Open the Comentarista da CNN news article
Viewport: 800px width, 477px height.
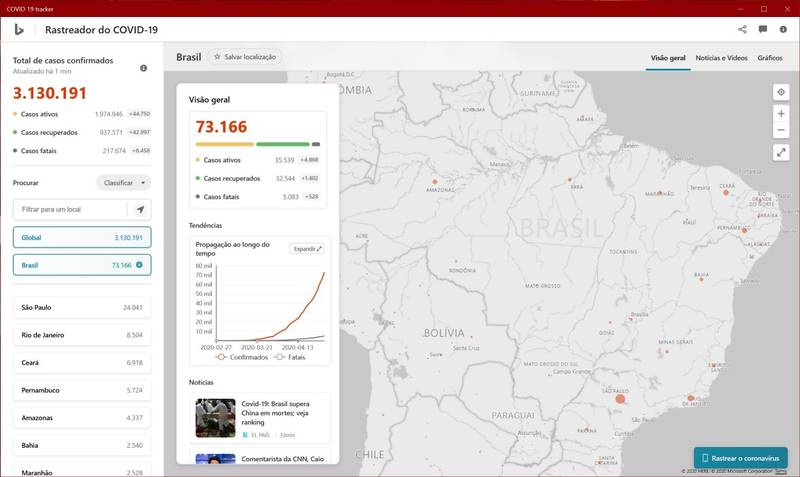(260, 457)
